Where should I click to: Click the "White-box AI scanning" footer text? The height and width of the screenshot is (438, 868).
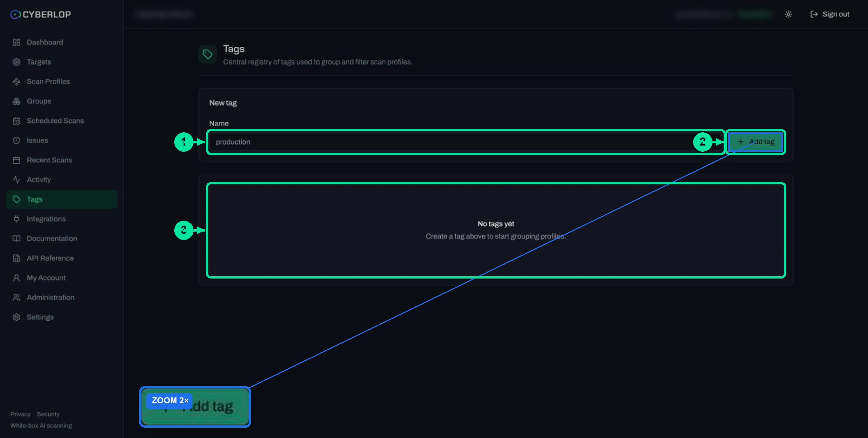click(x=41, y=425)
